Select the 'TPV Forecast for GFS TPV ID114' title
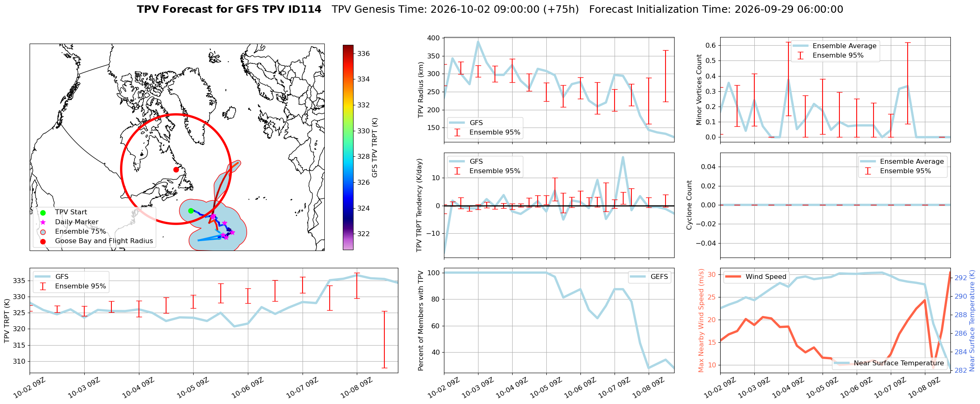The width and height of the screenshot is (980, 404). click(x=229, y=9)
